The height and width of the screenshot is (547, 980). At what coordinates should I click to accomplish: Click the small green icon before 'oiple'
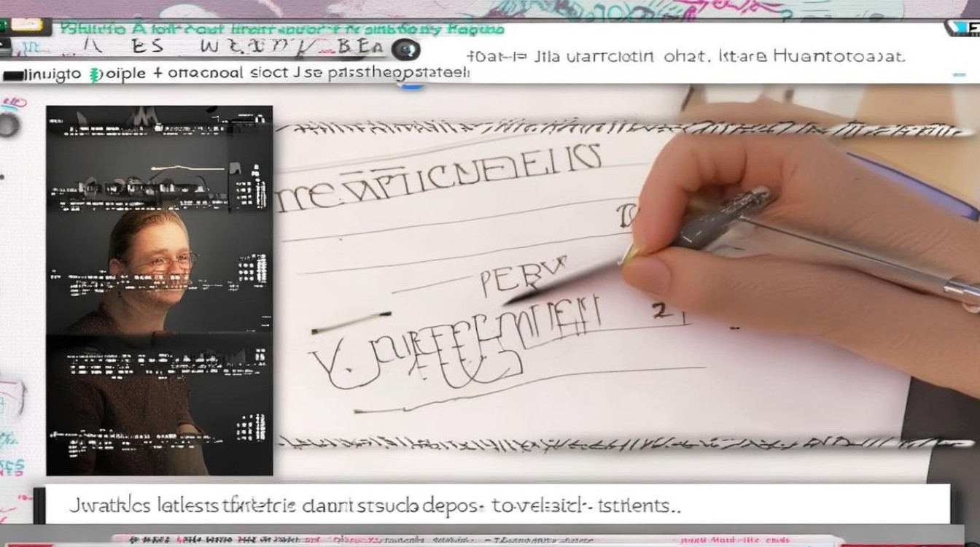tap(93, 74)
